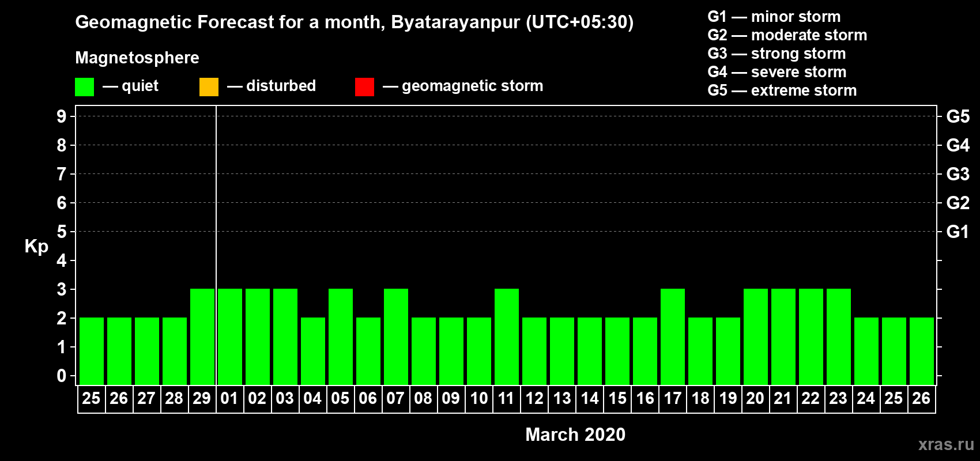The height and width of the screenshot is (461, 980).
Task: Click the orange disturbed legend swatch
Action: (209, 87)
